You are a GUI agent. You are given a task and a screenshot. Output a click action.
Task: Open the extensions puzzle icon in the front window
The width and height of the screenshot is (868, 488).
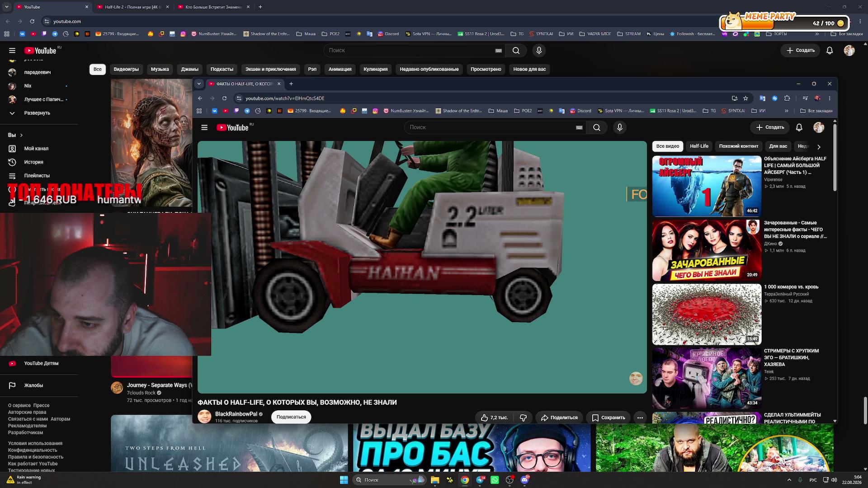point(787,98)
